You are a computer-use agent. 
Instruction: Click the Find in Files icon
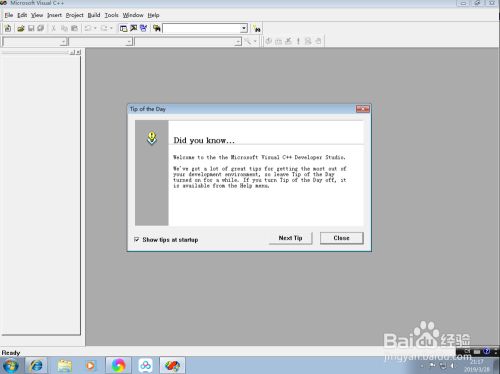tap(157, 28)
